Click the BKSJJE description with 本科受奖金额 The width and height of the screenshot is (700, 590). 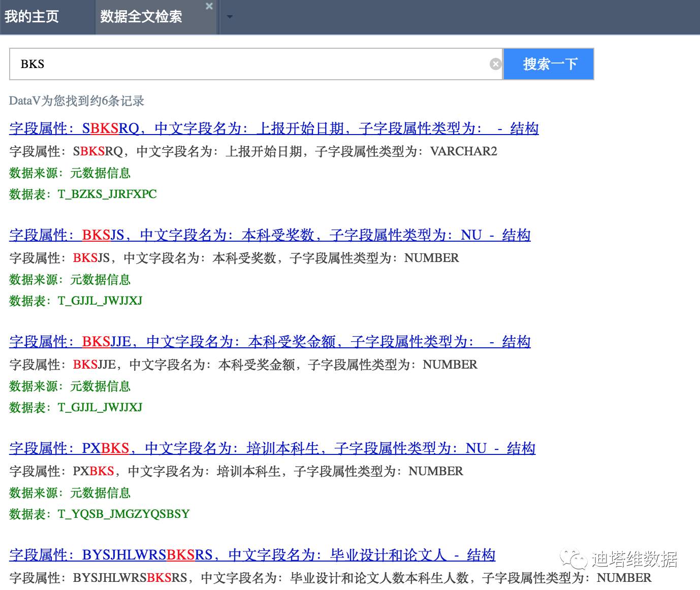pyautogui.click(x=243, y=365)
